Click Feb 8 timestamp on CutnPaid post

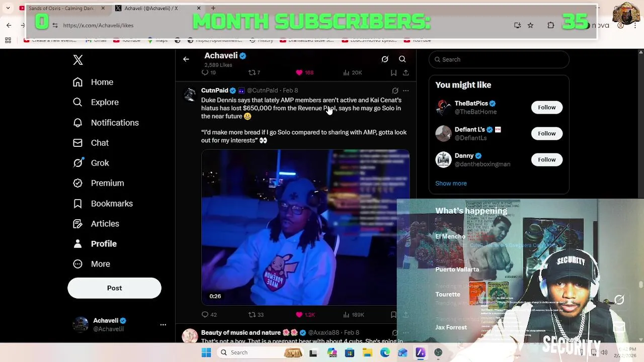tap(290, 90)
